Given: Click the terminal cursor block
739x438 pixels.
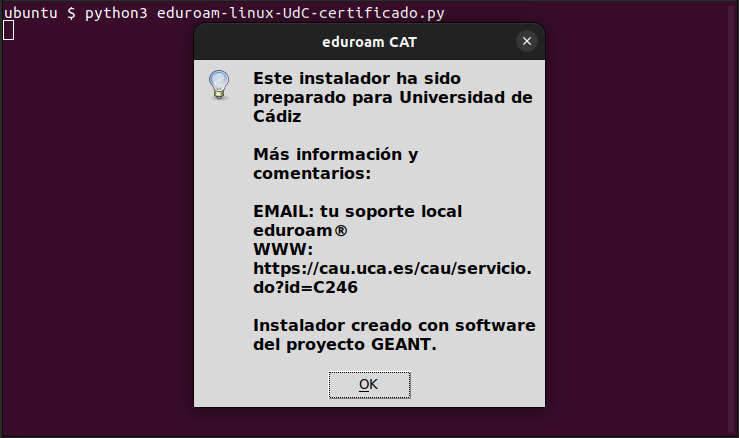Looking at the screenshot, I should click(x=8, y=30).
